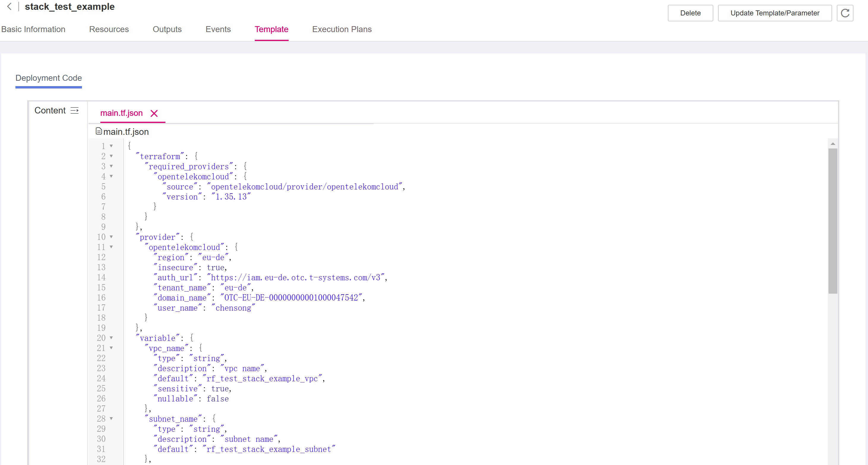Click the user_name value "chensong"

click(233, 308)
